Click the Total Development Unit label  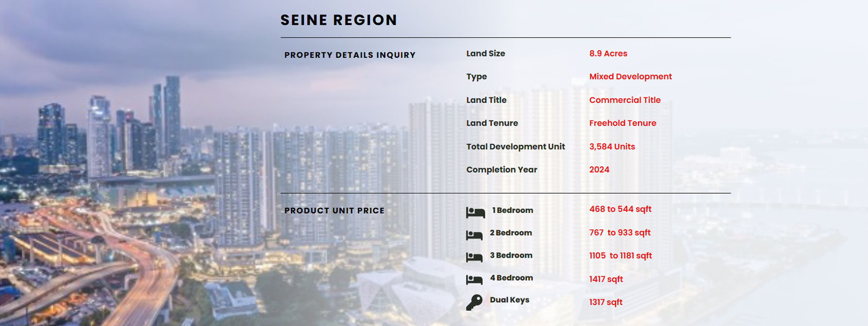(515, 146)
